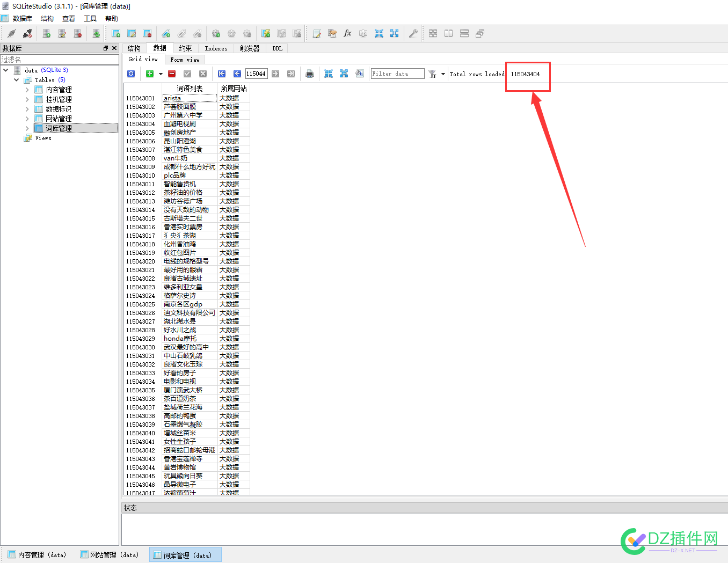Tile windows vertically icon
Image resolution: width=728 pixels, height=563 pixels.
point(464,33)
